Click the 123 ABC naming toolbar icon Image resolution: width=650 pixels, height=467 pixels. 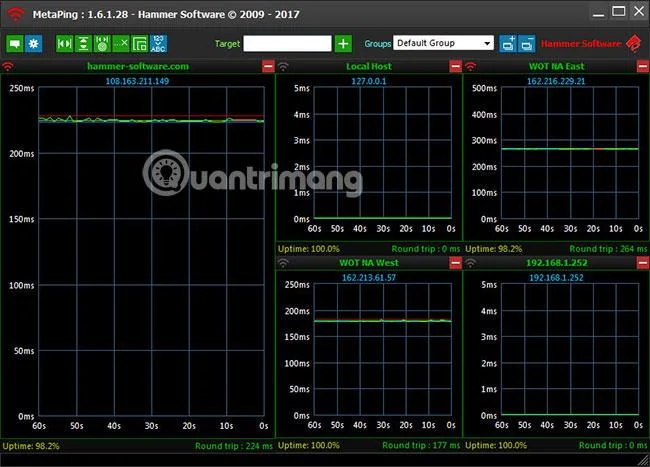(x=158, y=44)
